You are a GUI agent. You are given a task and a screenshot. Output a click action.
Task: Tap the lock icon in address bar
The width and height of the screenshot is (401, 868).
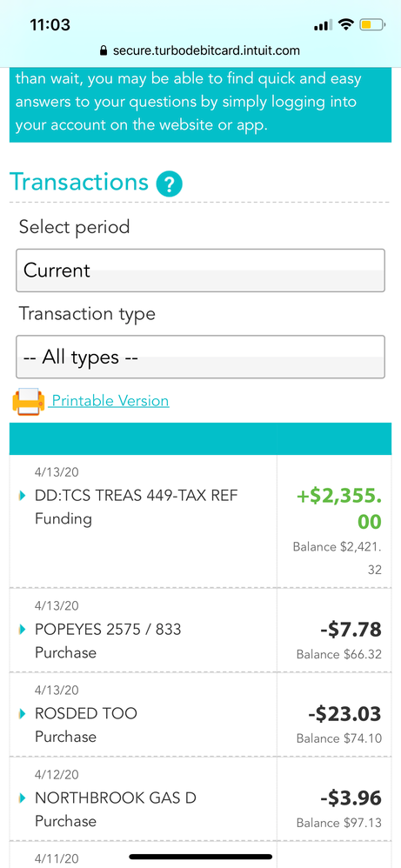click(103, 51)
